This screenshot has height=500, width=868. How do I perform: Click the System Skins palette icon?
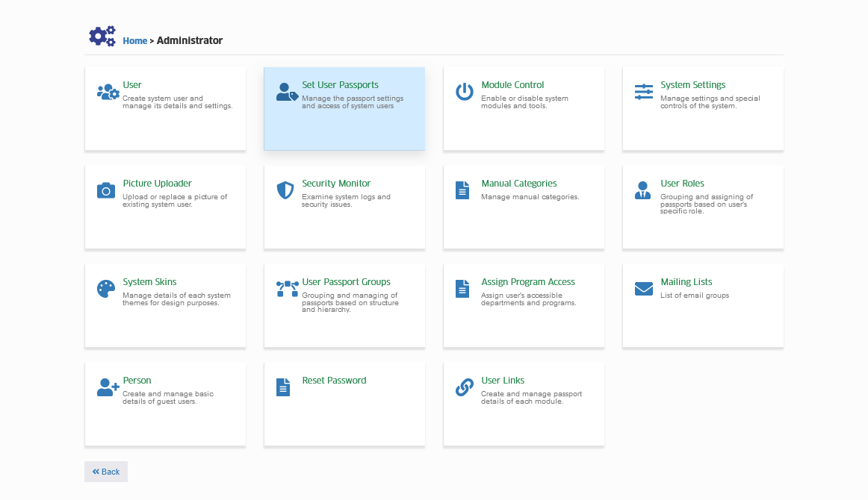coord(106,289)
